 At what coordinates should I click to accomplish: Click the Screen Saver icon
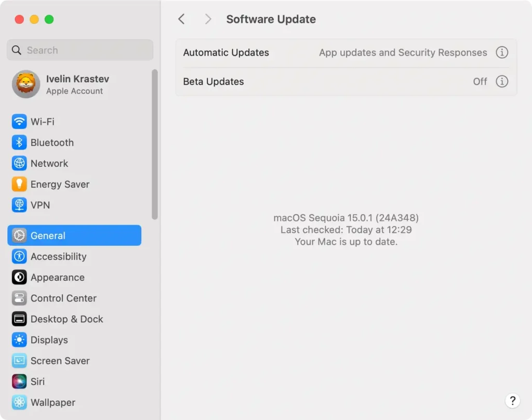(x=19, y=361)
